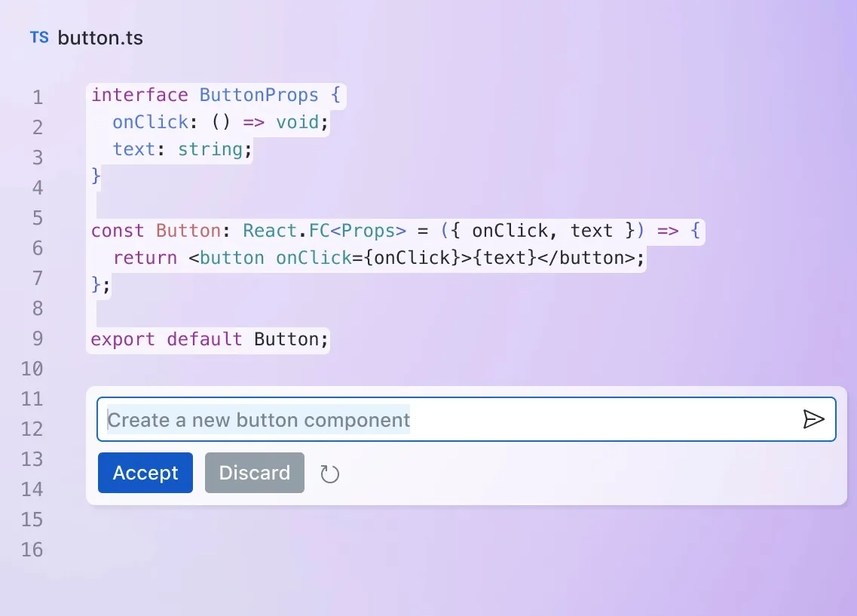
Task: Open the button.ts file tab
Action: click(x=87, y=38)
